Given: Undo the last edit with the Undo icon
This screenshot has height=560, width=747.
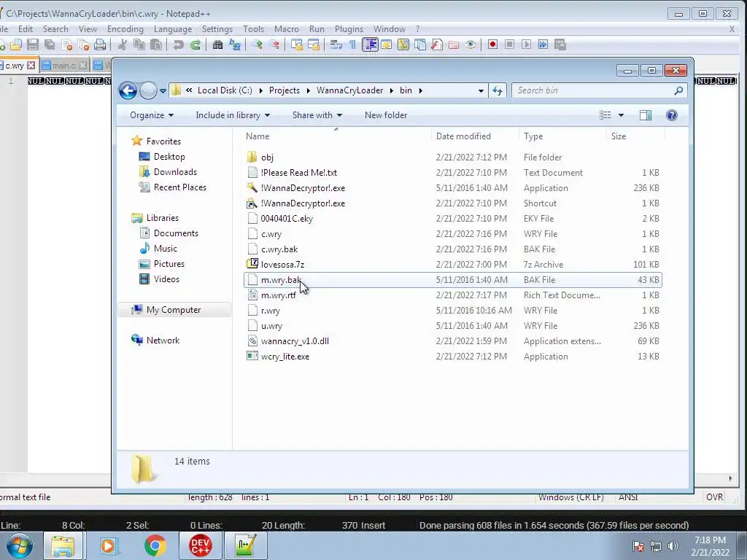Looking at the screenshot, I should click(x=178, y=44).
